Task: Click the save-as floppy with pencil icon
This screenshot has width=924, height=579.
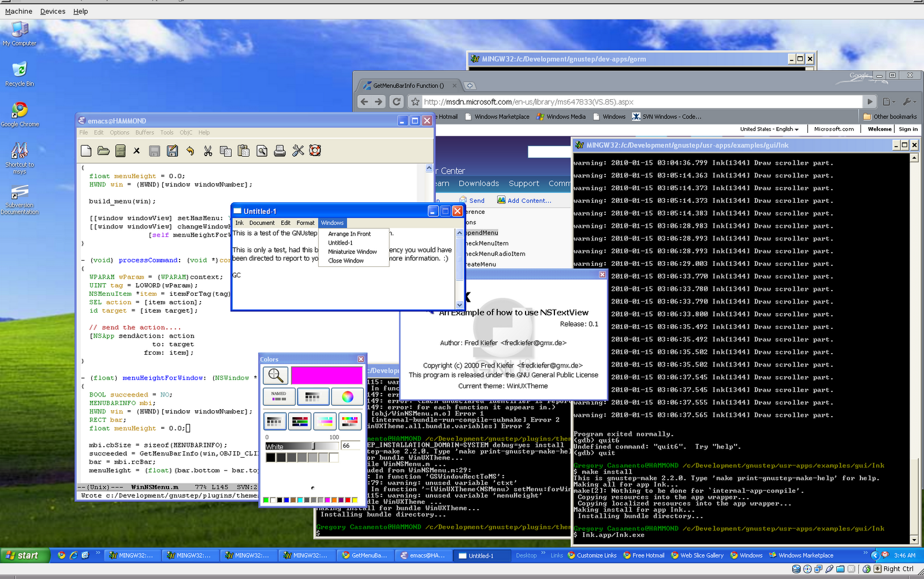Action: pos(172,151)
